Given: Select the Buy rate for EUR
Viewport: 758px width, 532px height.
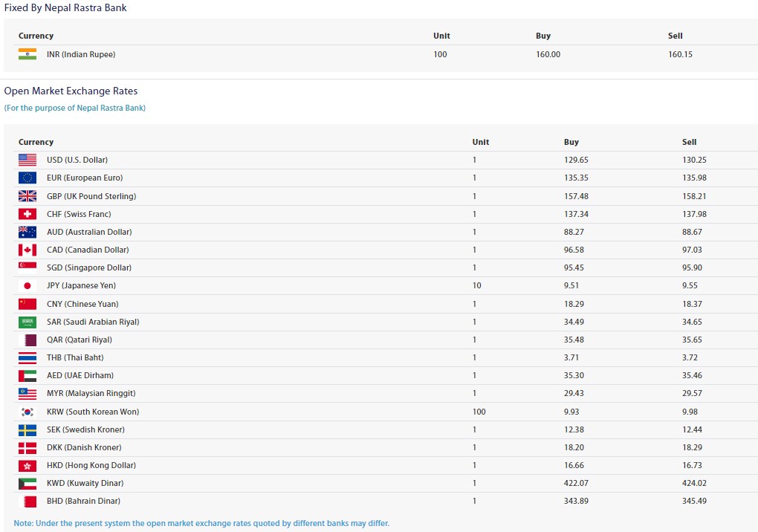Looking at the screenshot, I should click(576, 178).
